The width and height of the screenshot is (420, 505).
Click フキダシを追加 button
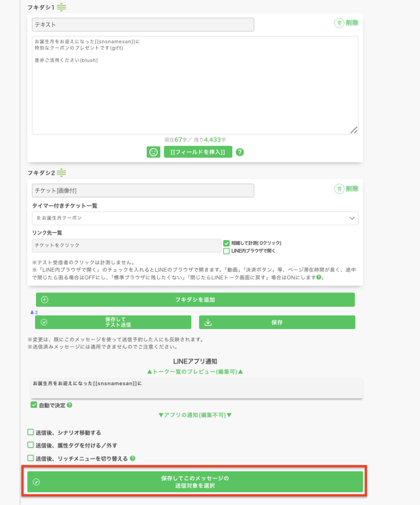click(195, 299)
